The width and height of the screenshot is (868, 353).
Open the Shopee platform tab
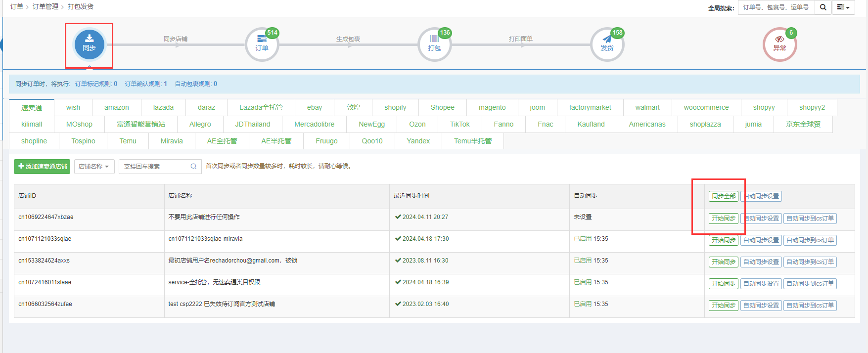point(443,107)
